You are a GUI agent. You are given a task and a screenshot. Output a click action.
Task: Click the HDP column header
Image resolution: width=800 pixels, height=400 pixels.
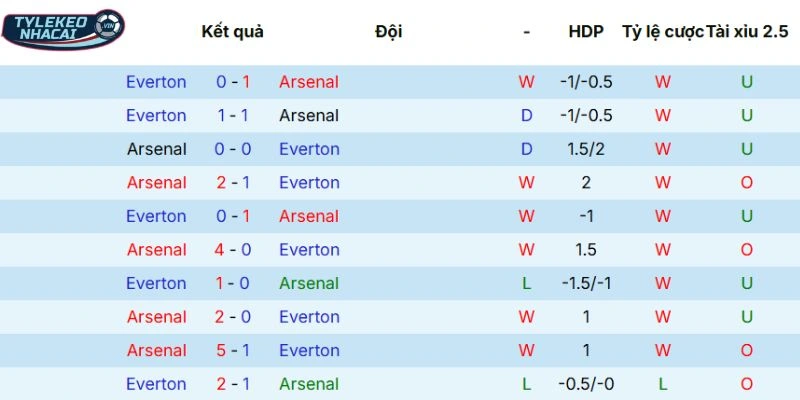click(x=586, y=31)
